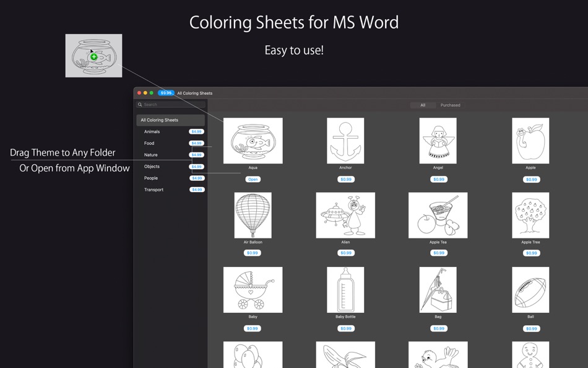Buy Apple Tea sheet with $0.99 button
Screen dimensions: 588x368
click(438, 253)
